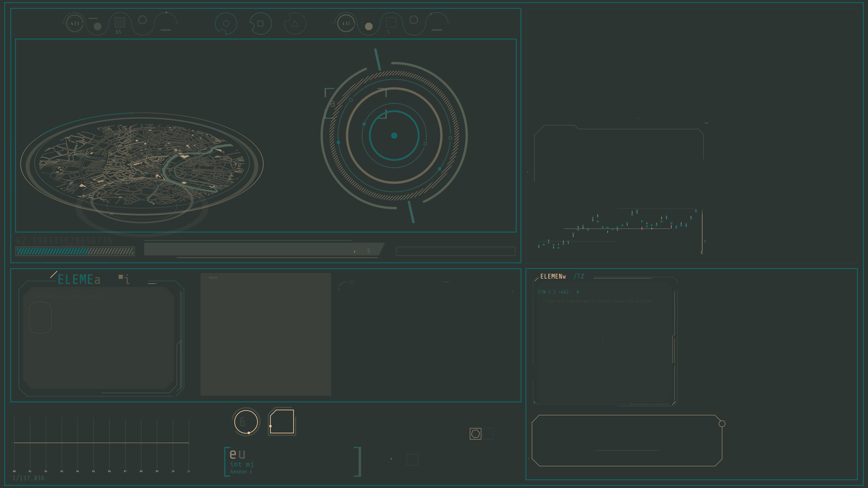Click the small square labeled 65

(119, 23)
